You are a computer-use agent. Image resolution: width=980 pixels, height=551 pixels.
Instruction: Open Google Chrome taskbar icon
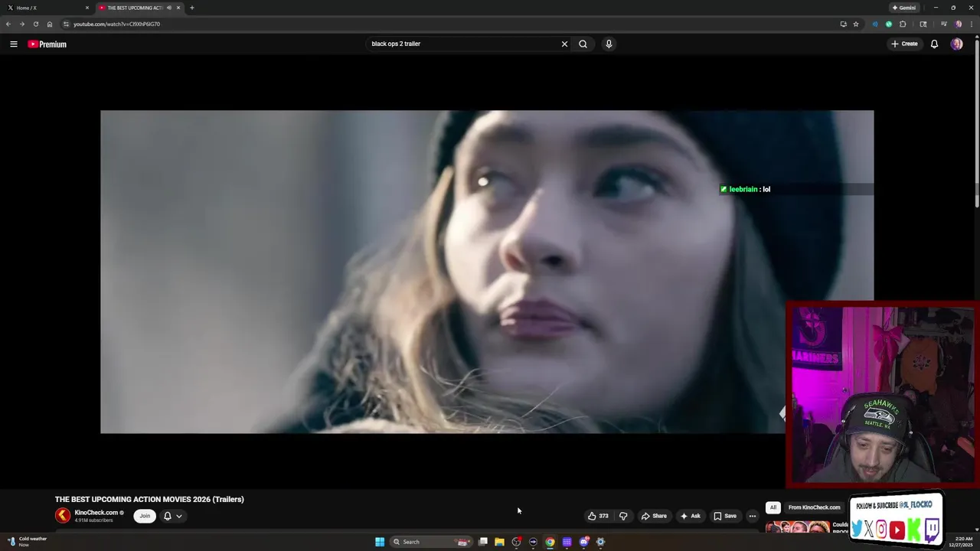click(x=550, y=542)
